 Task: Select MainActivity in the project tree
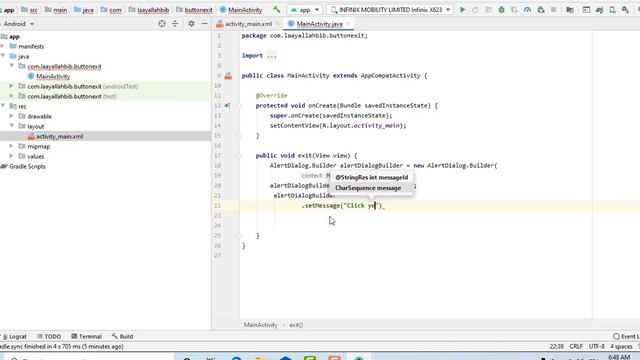[53, 76]
